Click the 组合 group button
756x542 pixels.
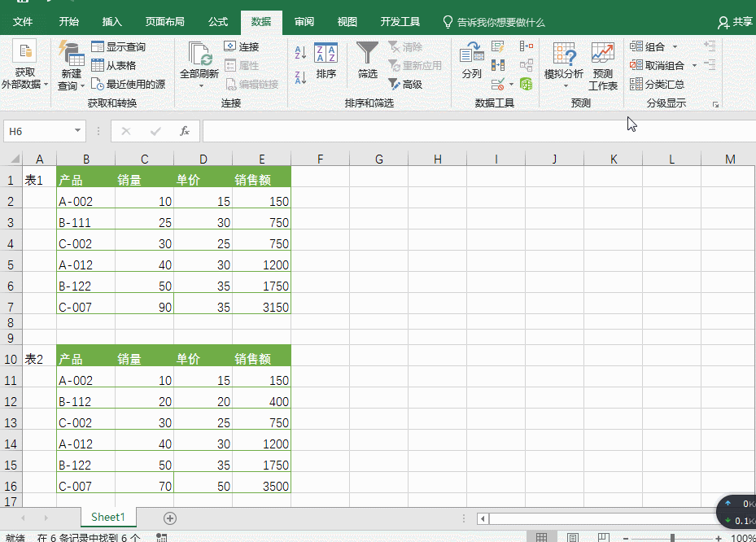[648, 46]
